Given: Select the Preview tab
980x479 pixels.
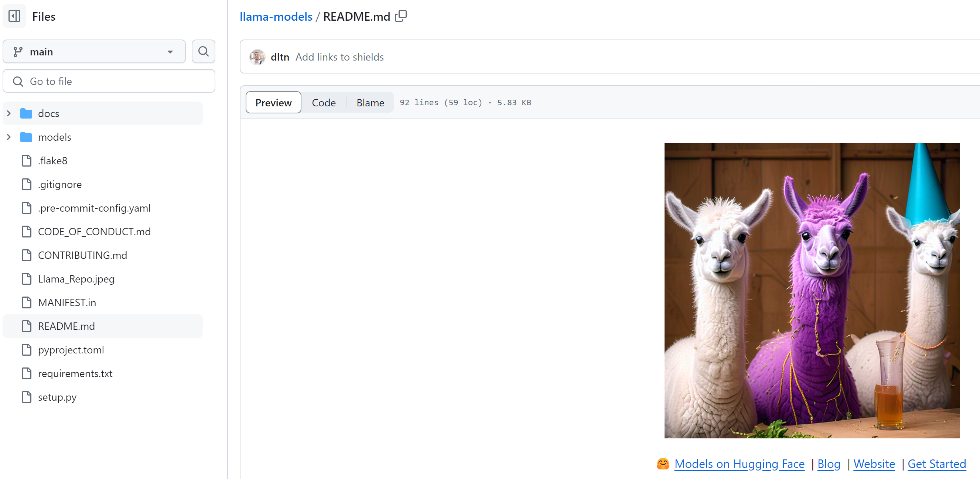Looking at the screenshot, I should tap(273, 103).
